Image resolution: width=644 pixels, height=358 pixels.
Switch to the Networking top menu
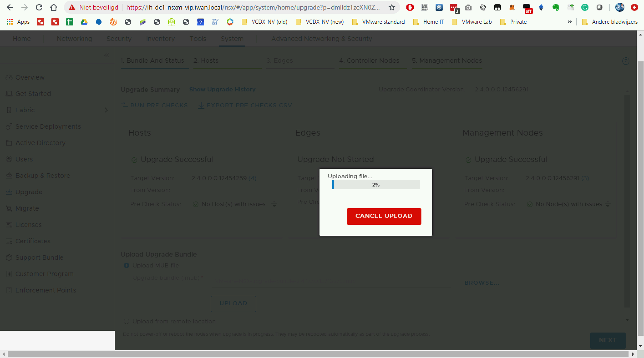coord(74,39)
